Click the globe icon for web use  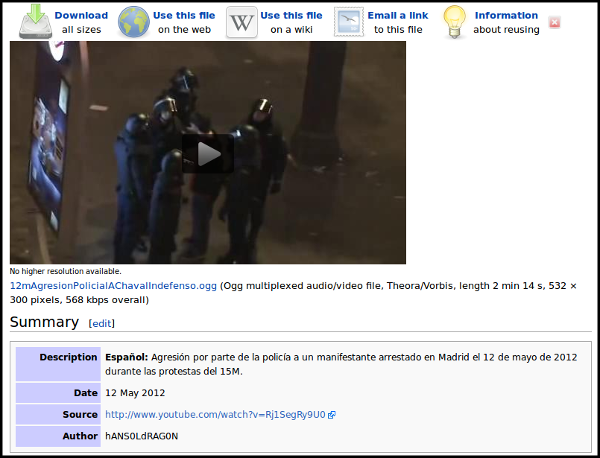click(x=134, y=21)
